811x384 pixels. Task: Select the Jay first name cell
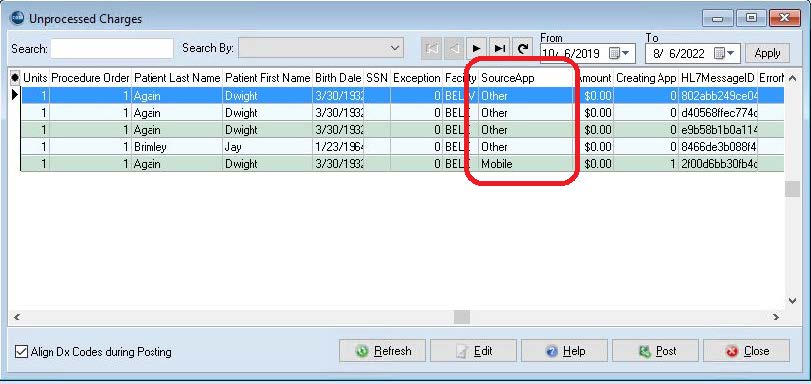(x=267, y=147)
